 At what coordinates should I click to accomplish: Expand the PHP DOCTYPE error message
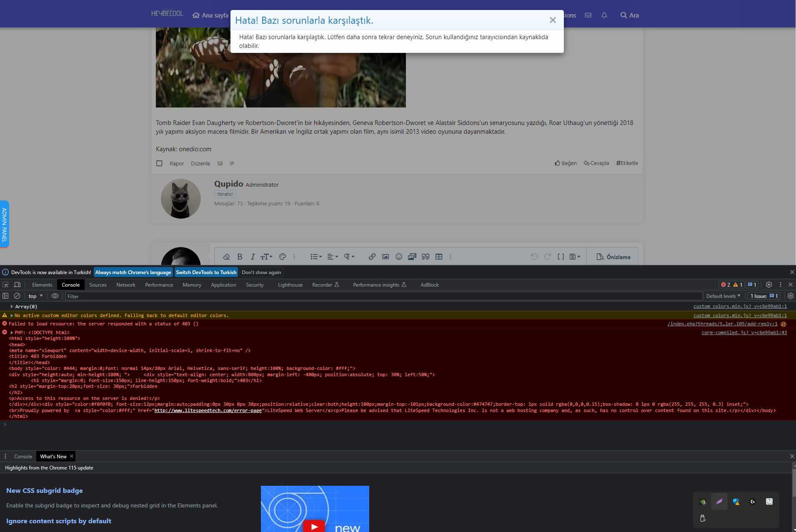[x=12, y=332]
